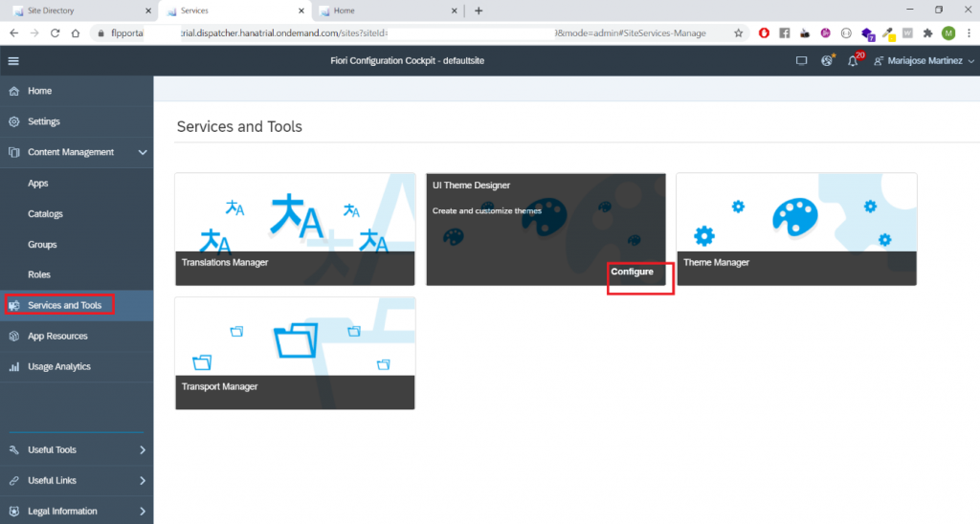Click the Services and Tools heading
980x524 pixels.
click(239, 127)
